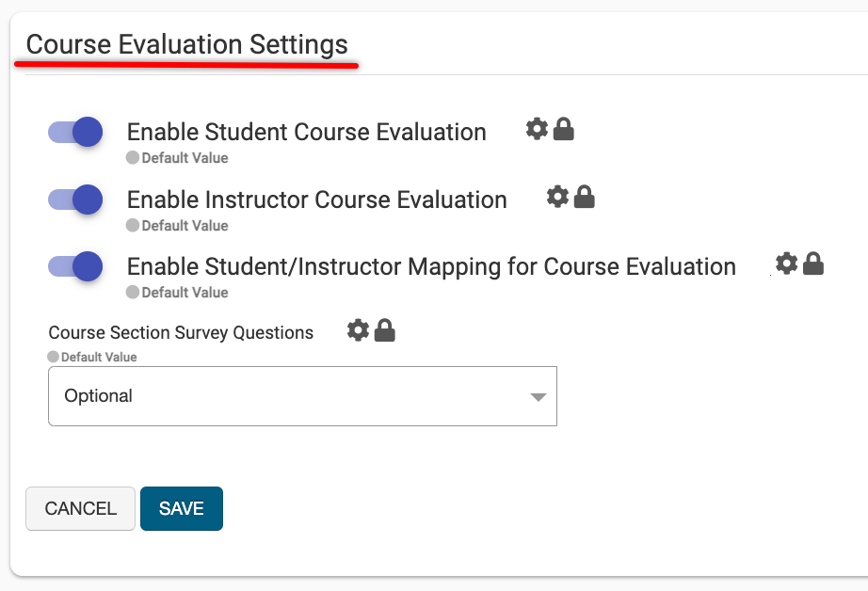Image resolution: width=868 pixels, height=591 pixels.
Task: Save the course evaluation settings
Action: [182, 508]
